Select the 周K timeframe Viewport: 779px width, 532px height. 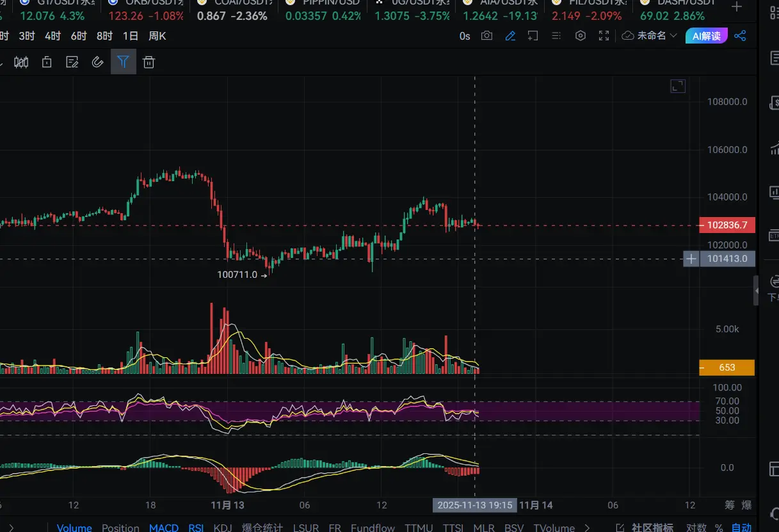157,36
